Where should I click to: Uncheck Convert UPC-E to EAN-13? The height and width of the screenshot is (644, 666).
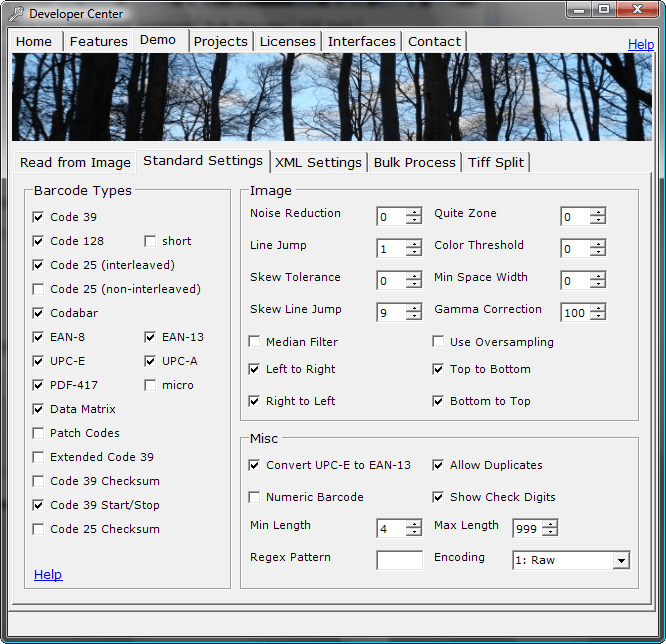click(254, 465)
